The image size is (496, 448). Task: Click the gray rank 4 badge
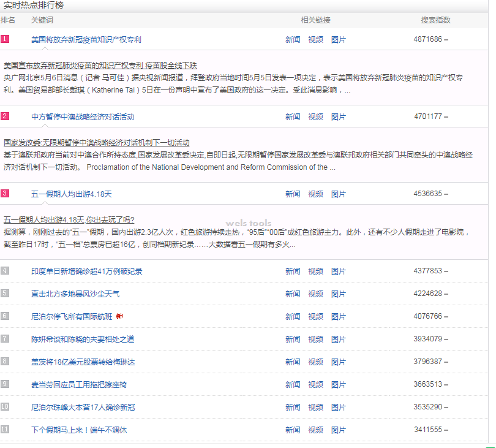(x=5, y=271)
